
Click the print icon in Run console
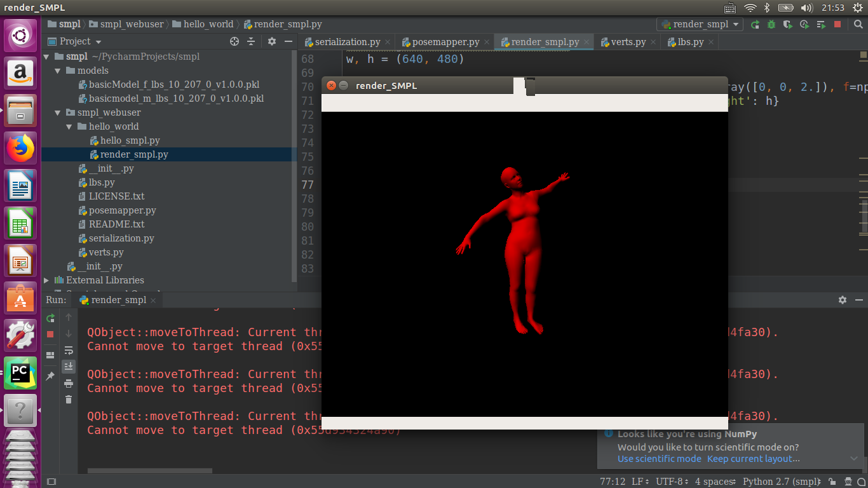pyautogui.click(x=69, y=383)
